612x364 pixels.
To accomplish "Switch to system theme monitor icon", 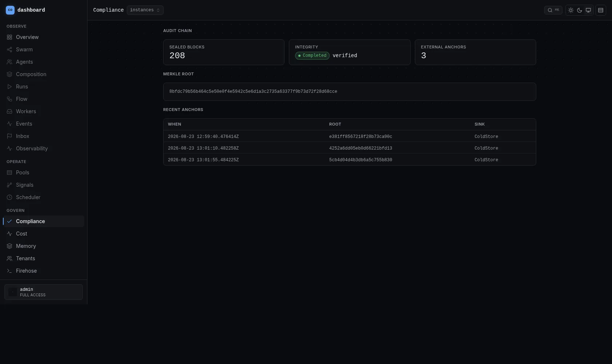I will 588,10.
